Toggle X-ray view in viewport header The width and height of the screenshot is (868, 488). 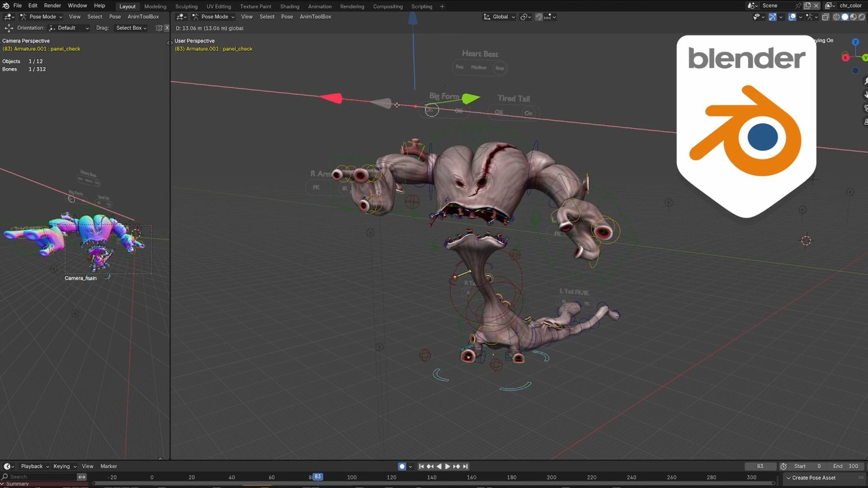(x=825, y=17)
